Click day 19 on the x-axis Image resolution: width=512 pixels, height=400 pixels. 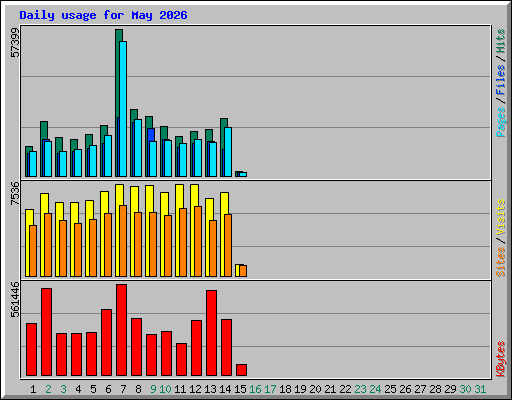click(300, 389)
